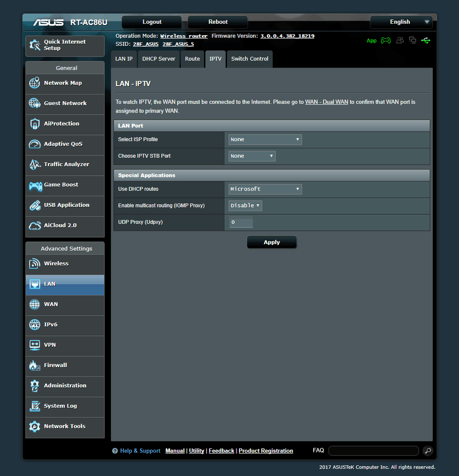
Task: Focus the UDP Proxy (Udpxy) field
Action: click(x=241, y=222)
